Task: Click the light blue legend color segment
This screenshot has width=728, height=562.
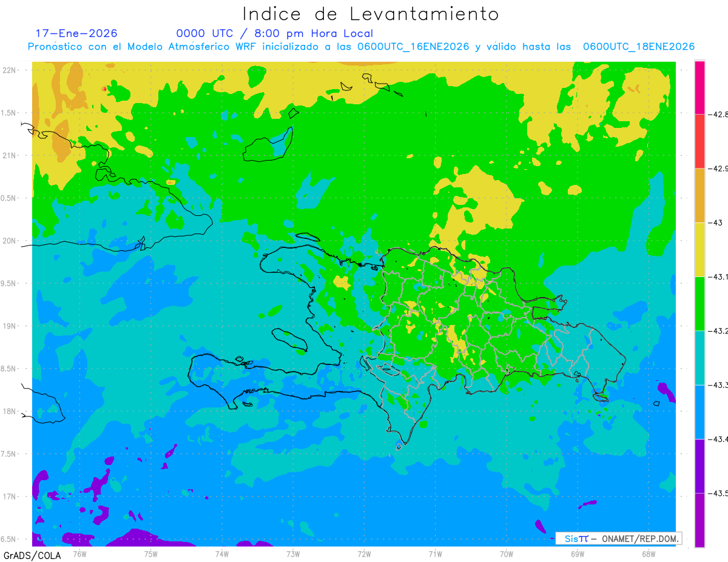Action: pyautogui.click(x=699, y=412)
